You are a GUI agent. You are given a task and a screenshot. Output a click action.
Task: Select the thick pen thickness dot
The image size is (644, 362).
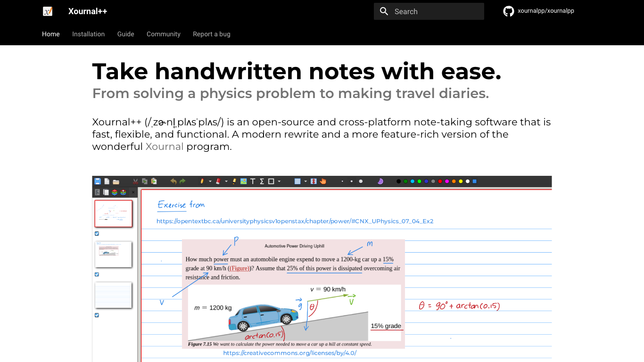click(361, 181)
